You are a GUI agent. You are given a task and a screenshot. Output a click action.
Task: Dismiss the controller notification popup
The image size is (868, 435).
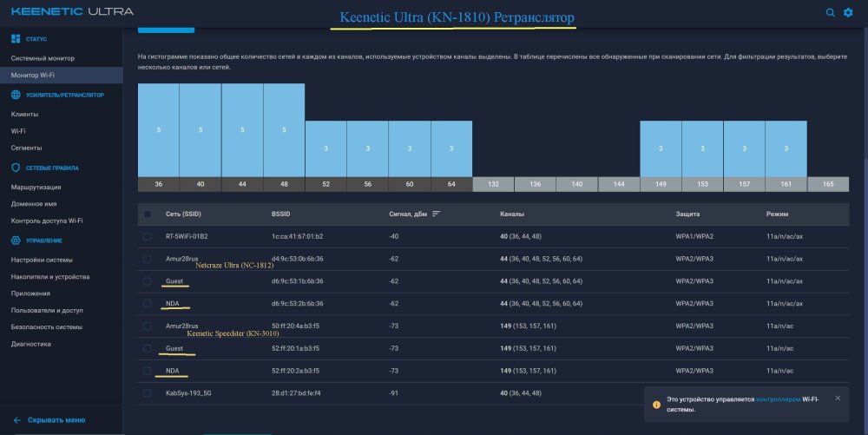pos(838,398)
